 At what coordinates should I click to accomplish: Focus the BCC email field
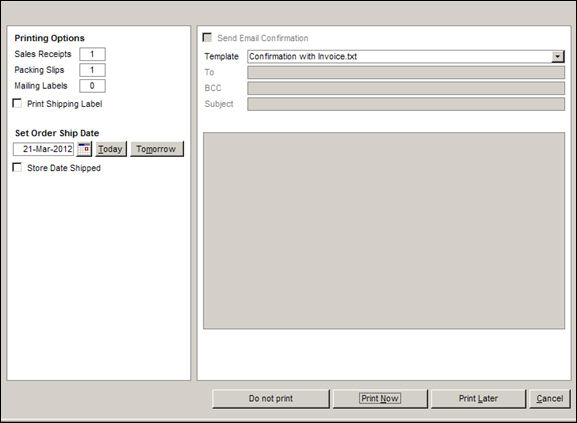tap(406, 88)
